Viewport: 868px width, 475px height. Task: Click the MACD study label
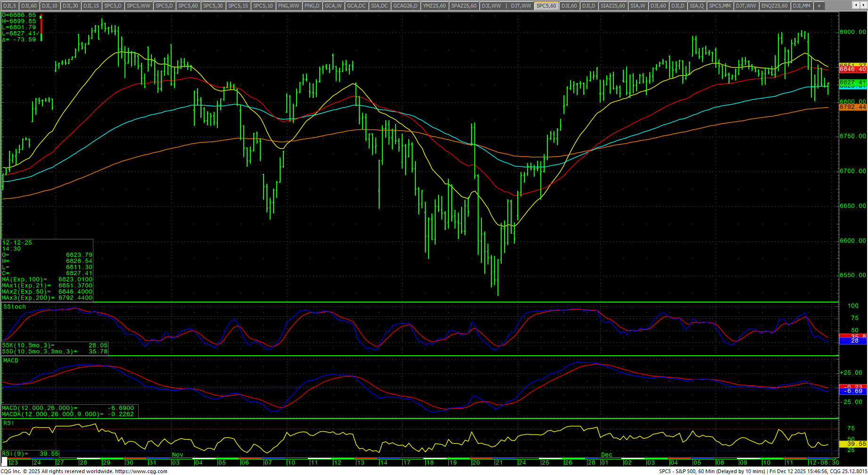(11, 360)
